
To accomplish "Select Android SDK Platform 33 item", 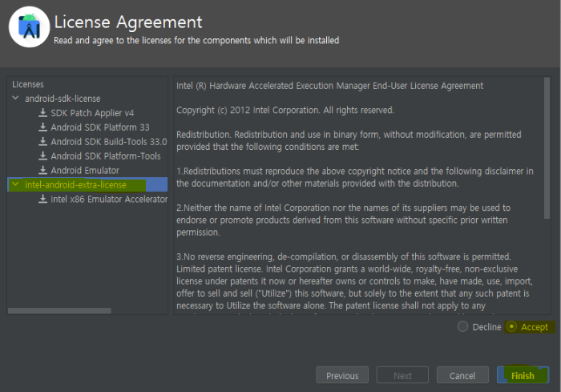I will [x=100, y=127].
